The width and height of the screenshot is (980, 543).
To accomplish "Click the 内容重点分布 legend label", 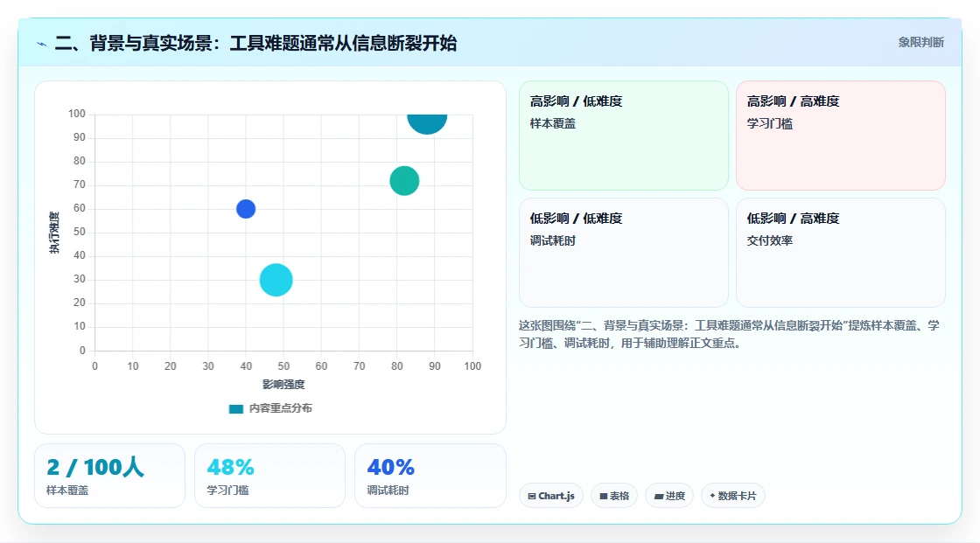I will tap(280, 408).
